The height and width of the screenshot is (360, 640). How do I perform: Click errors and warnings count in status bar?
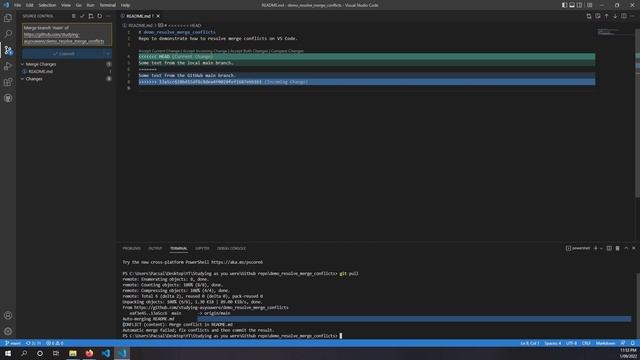55,343
